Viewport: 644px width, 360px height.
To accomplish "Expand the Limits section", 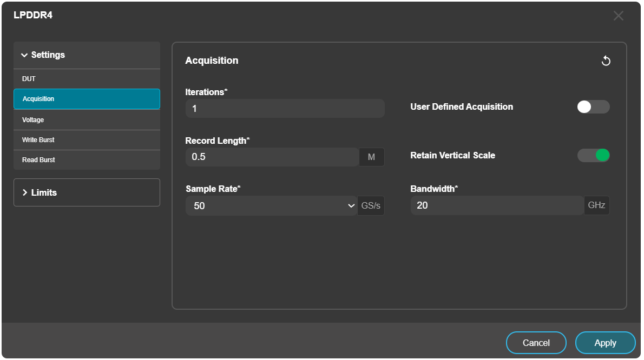I will (87, 192).
